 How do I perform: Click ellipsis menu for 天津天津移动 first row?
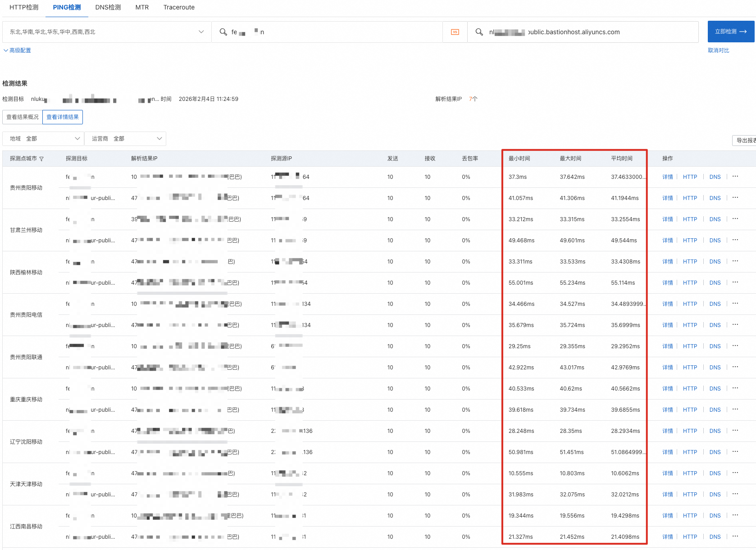735,473
